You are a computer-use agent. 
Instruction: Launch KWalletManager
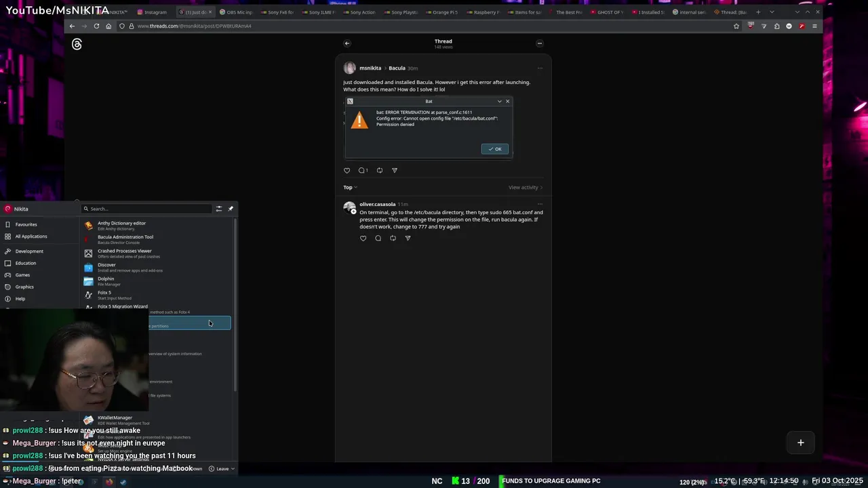[x=156, y=420]
